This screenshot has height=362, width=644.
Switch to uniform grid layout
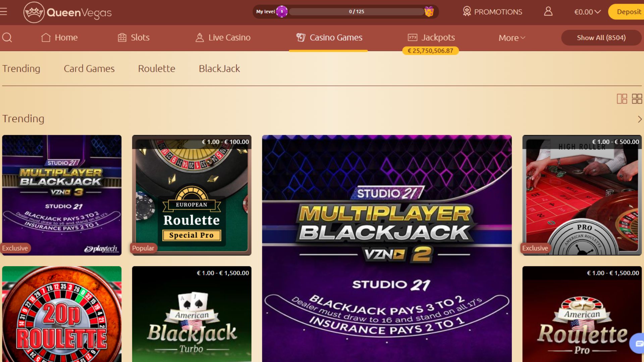coord(637,99)
